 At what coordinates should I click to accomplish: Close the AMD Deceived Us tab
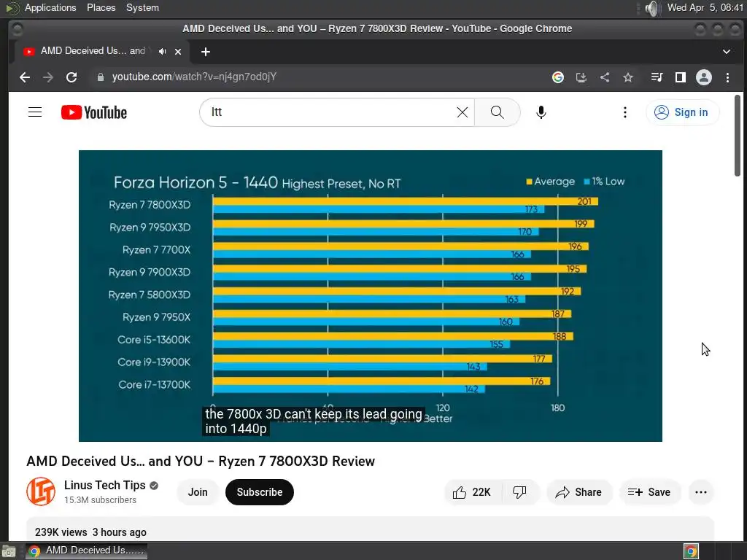pos(178,52)
